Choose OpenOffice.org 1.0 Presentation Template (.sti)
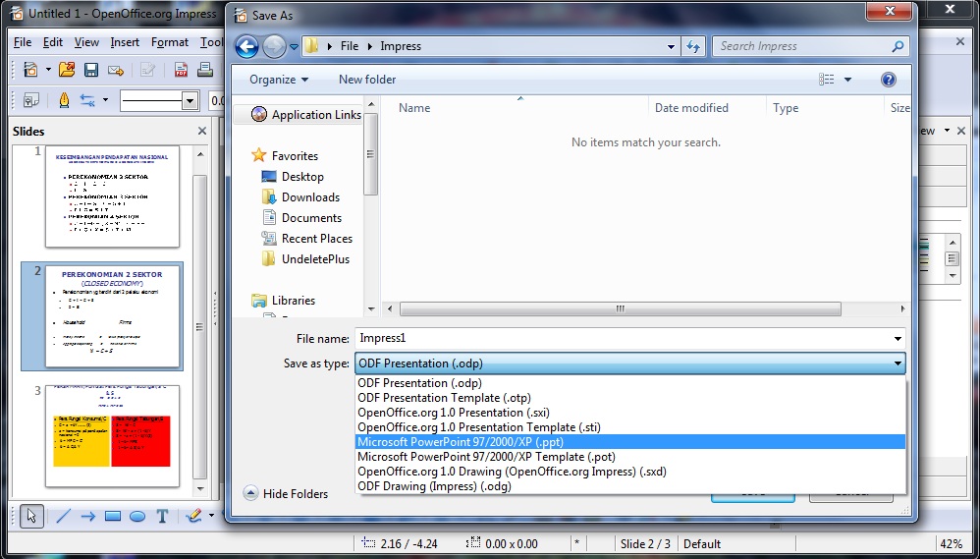 630,427
